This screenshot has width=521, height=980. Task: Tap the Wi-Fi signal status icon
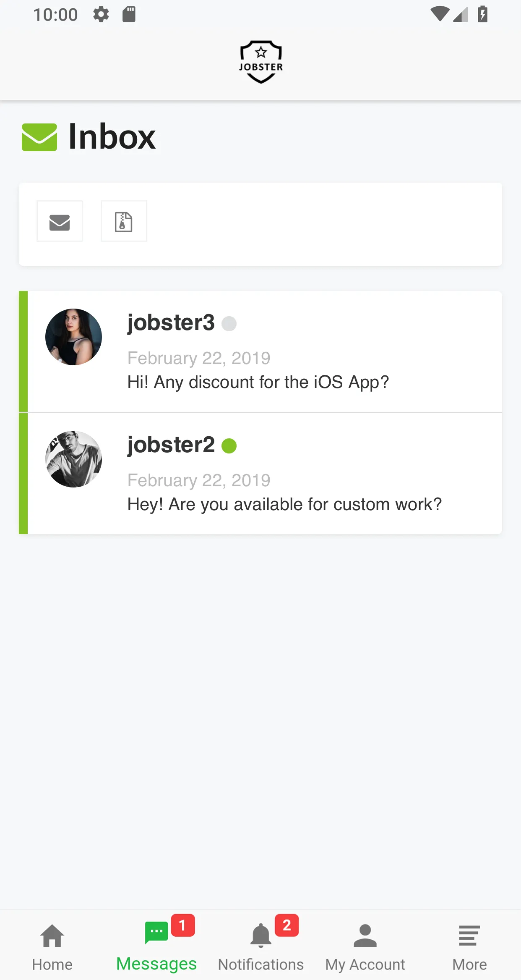point(440,14)
